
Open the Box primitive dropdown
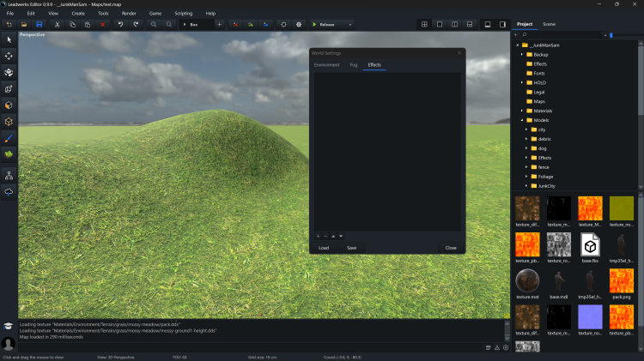(x=192, y=25)
